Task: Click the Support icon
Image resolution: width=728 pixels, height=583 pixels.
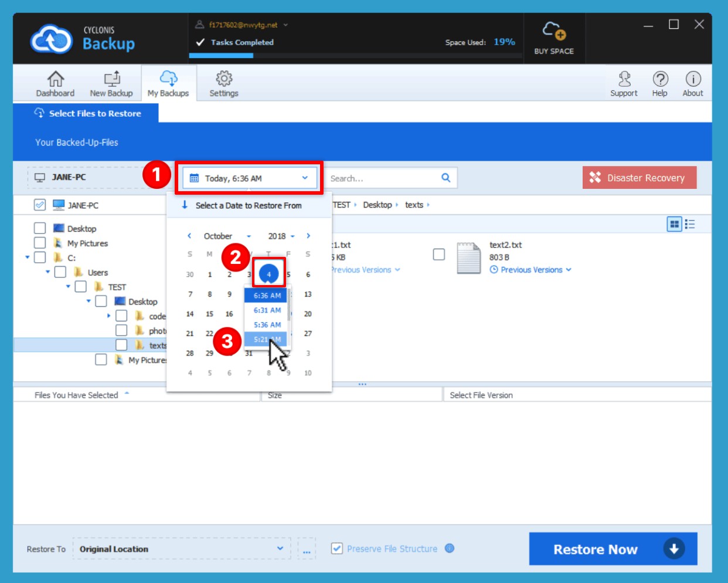Action: [624, 79]
